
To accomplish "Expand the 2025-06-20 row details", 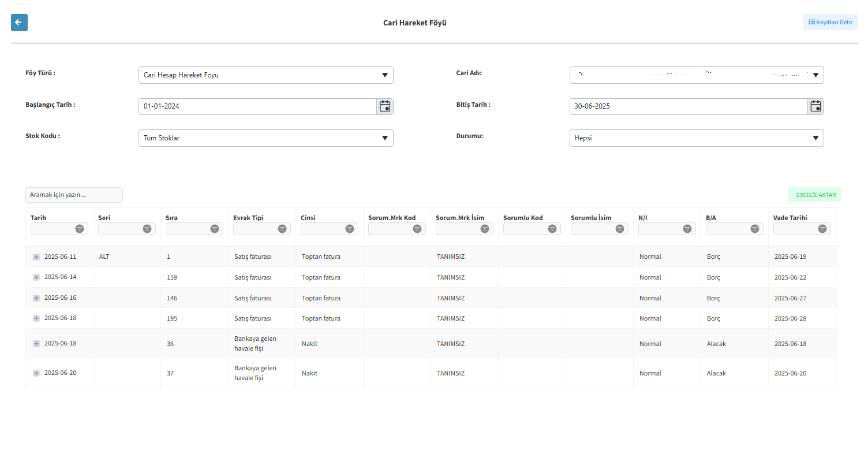I will 36,373.
